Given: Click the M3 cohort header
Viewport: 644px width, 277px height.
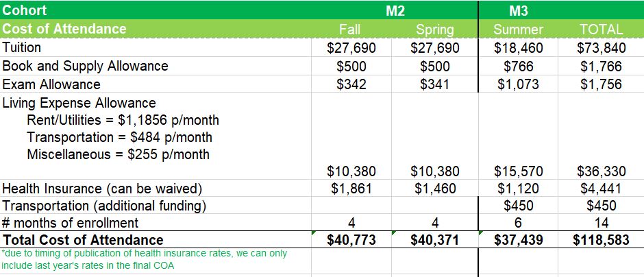Looking at the screenshot, I should click(x=519, y=11).
